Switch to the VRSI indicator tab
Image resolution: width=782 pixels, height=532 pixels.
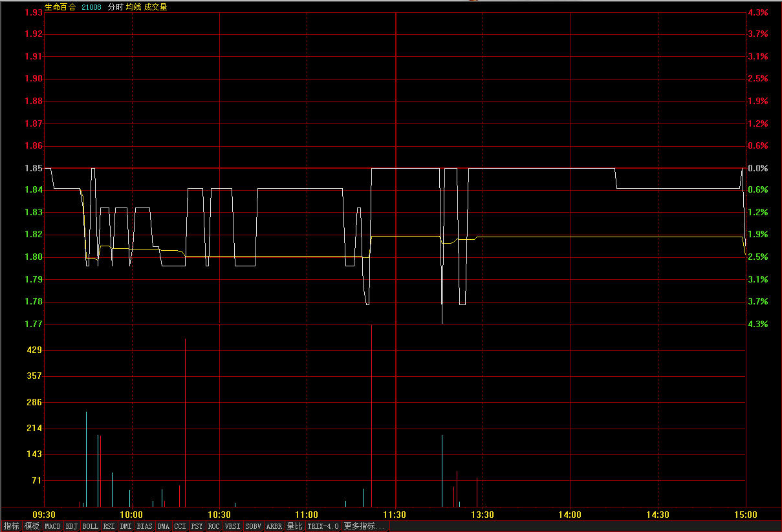click(x=232, y=527)
